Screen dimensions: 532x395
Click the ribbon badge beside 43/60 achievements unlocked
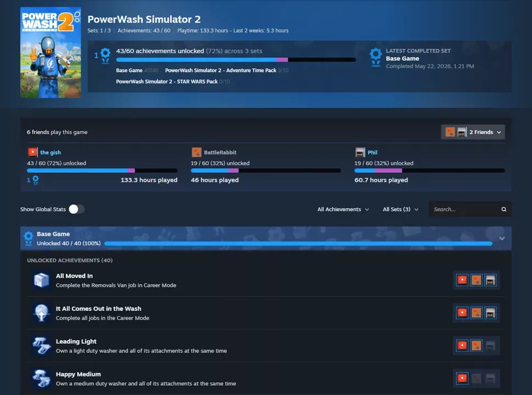pos(105,55)
